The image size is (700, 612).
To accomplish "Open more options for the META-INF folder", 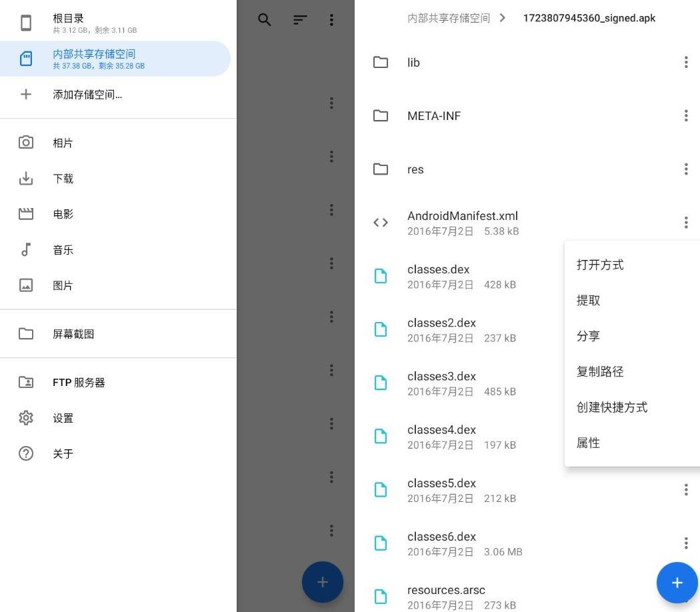I will [x=685, y=116].
